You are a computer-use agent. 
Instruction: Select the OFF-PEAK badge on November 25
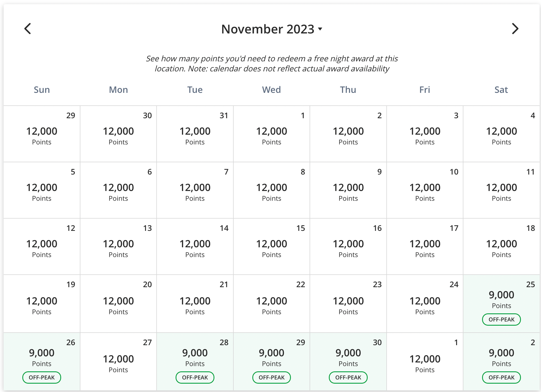click(501, 319)
